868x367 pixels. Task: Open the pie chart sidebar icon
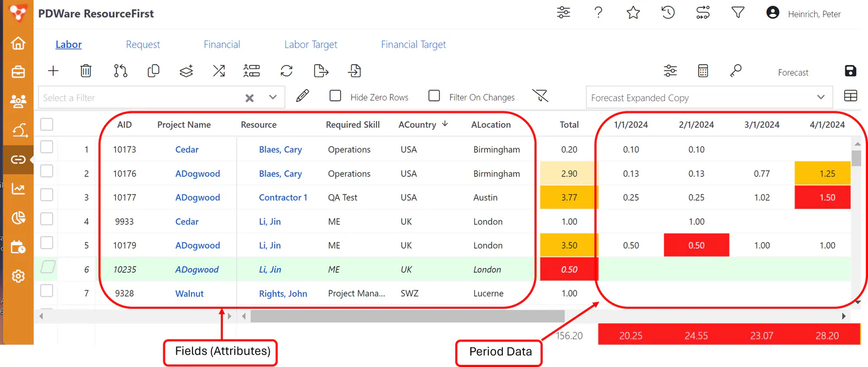(x=18, y=218)
